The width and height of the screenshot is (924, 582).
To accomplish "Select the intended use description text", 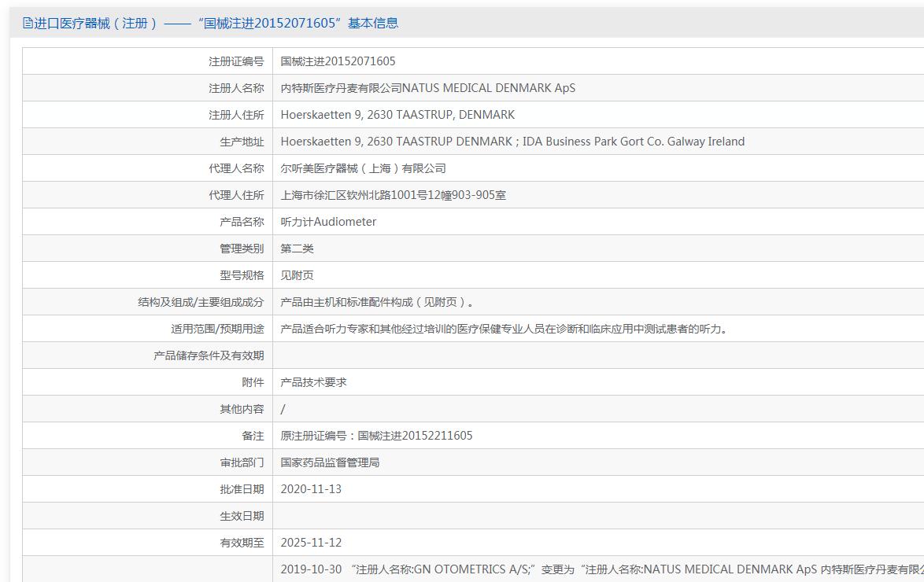I will (505, 329).
